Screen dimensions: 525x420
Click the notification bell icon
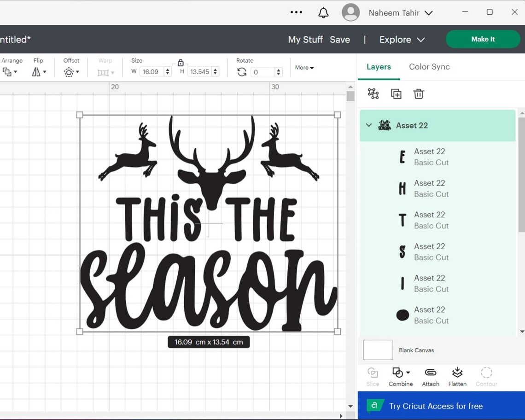[x=323, y=12]
